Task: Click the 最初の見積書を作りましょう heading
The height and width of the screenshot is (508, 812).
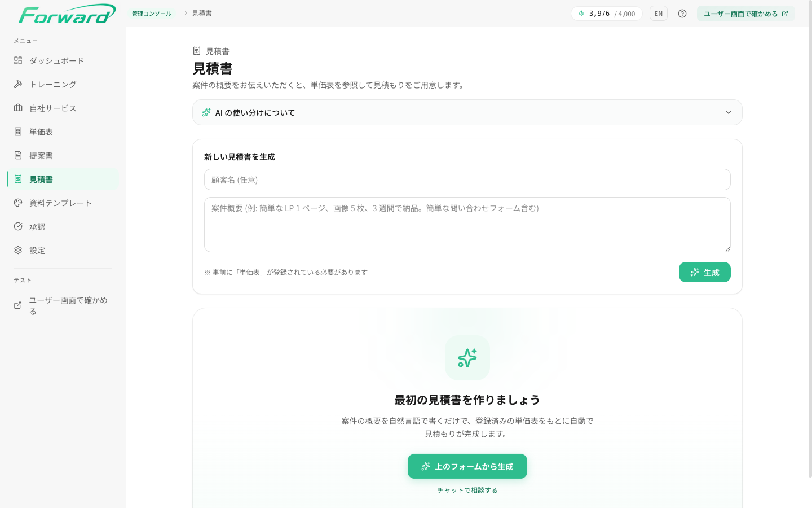Action: pos(467,400)
